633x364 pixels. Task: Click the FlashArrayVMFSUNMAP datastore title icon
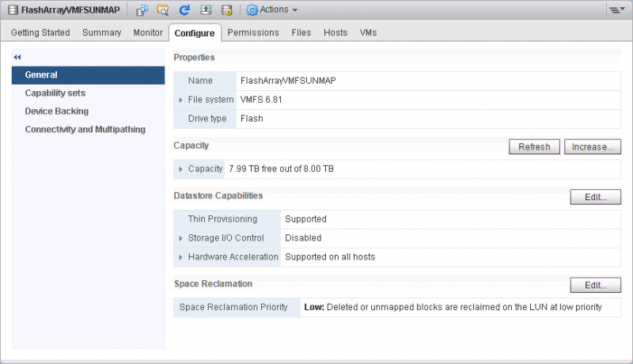pyautogui.click(x=13, y=9)
